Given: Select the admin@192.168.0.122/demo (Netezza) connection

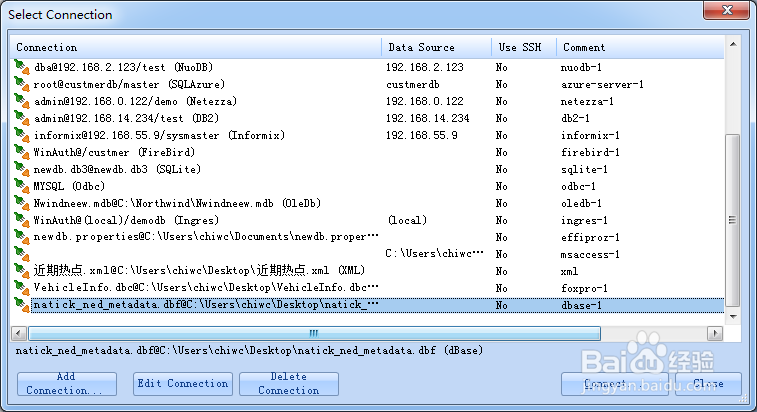Looking at the screenshot, I should pyautogui.click(x=135, y=101).
